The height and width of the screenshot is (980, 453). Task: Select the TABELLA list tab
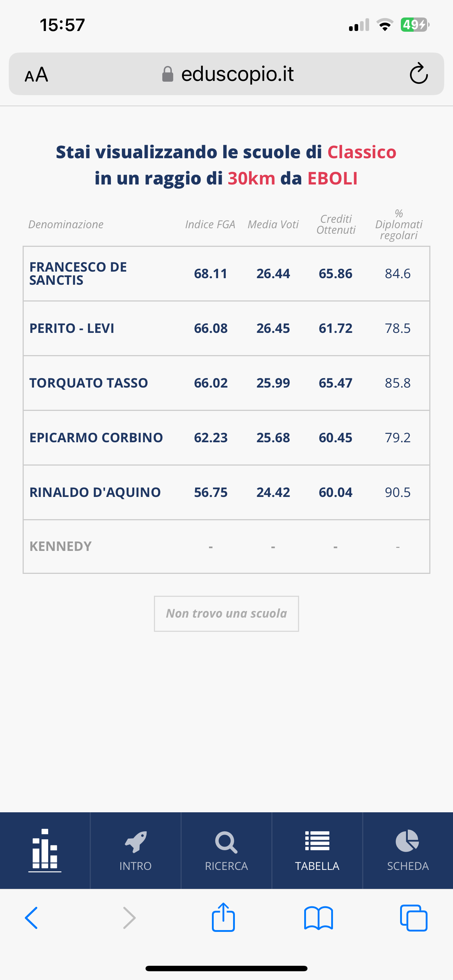point(317,851)
